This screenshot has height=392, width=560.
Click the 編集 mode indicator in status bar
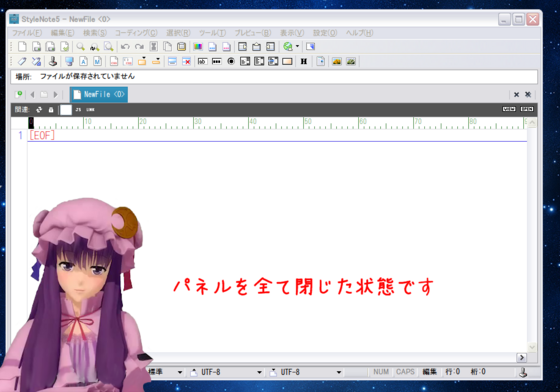pyautogui.click(x=430, y=372)
